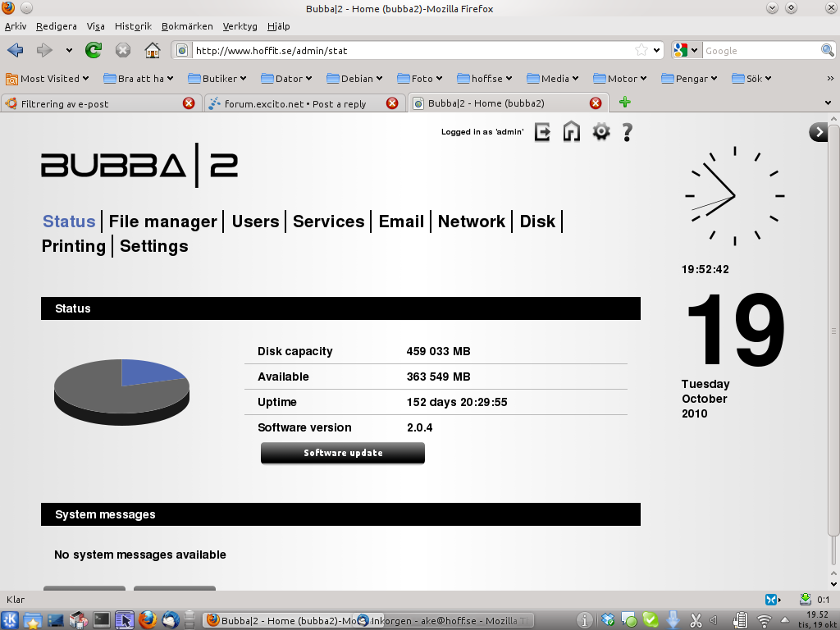Image resolution: width=840 pixels, height=630 pixels.
Task: Close the Filtrering av e-post tab
Action: pyautogui.click(x=189, y=103)
